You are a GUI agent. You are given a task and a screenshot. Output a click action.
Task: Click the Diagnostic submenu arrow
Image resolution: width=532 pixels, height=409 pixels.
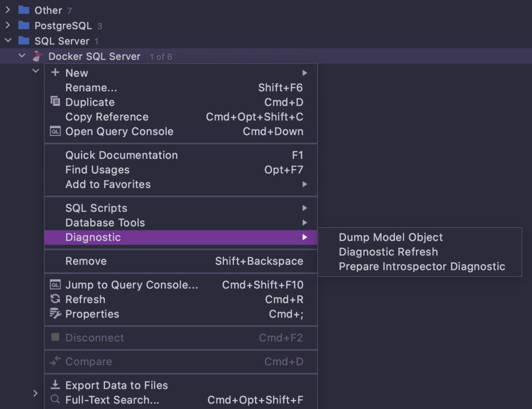coord(304,237)
